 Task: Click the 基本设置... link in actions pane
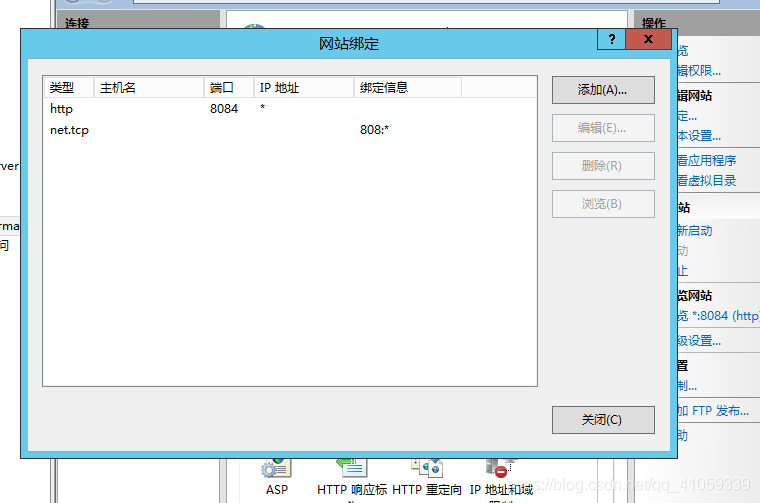[699, 136]
